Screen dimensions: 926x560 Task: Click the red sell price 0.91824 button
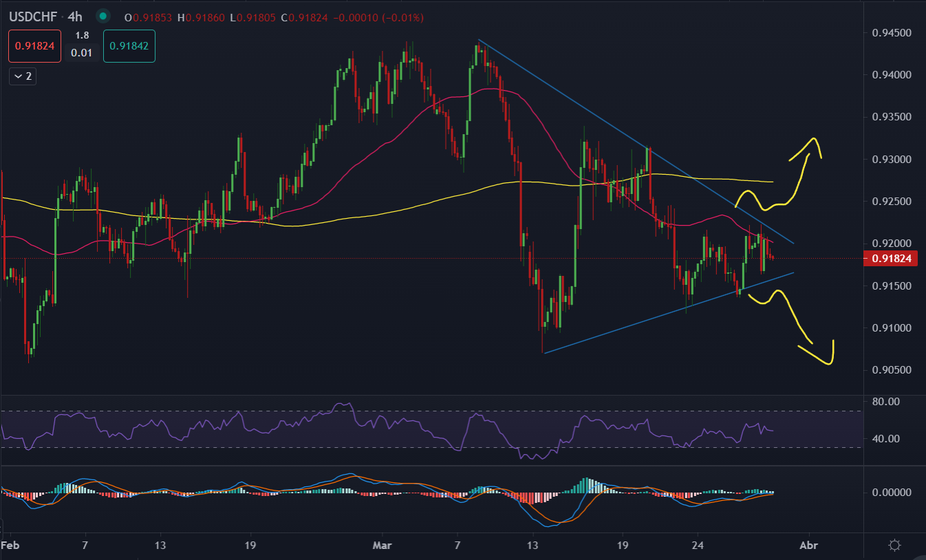[x=35, y=47]
